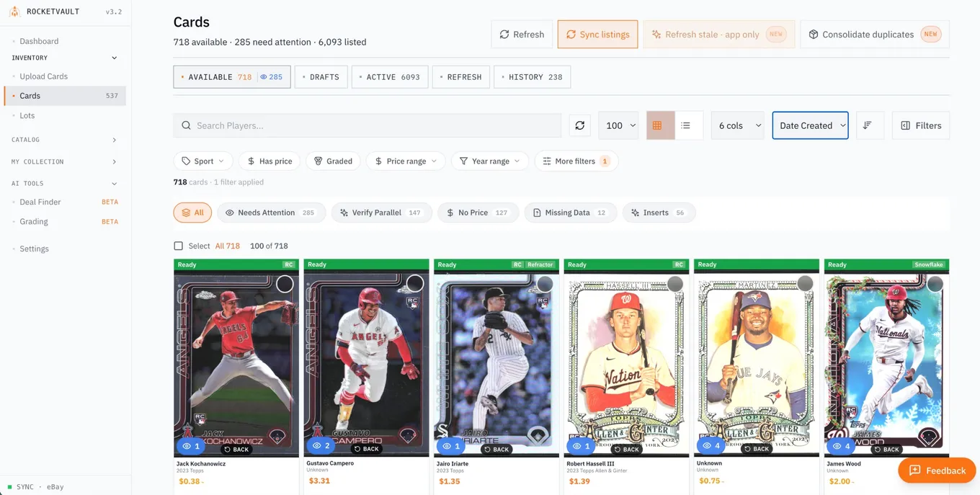This screenshot has width=980, height=495.
Task: Select the All quick filter chip
Action: point(192,213)
